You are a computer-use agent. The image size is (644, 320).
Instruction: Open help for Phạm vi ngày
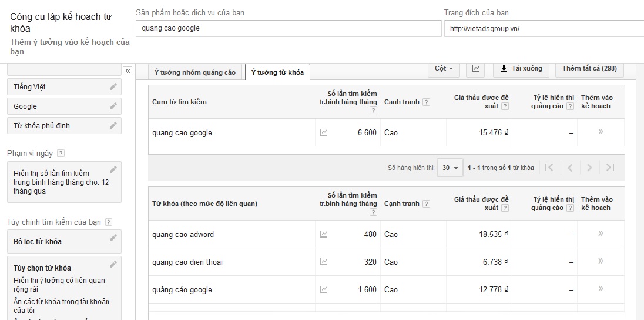pyautogui.click(x=61, y=154)
